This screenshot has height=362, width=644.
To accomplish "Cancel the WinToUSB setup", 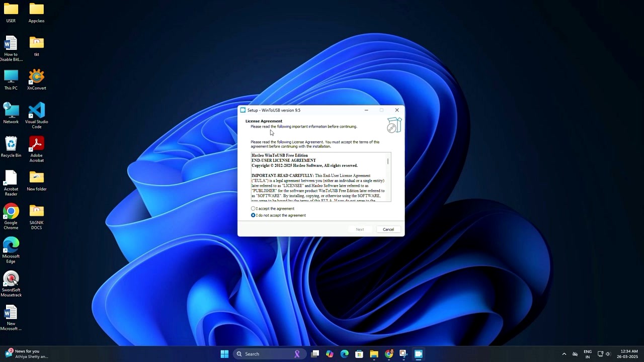I will 388,229.
